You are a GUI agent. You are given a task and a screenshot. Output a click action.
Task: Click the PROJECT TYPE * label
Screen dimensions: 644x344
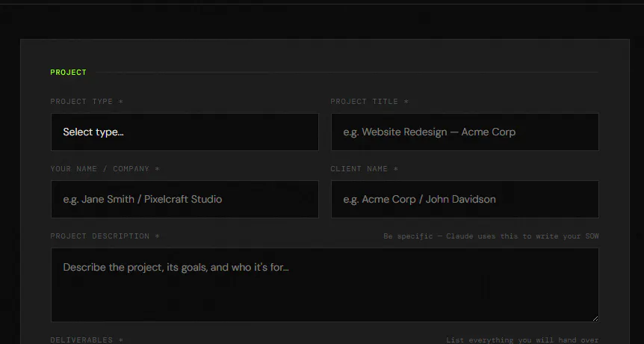tap(87, 102)
